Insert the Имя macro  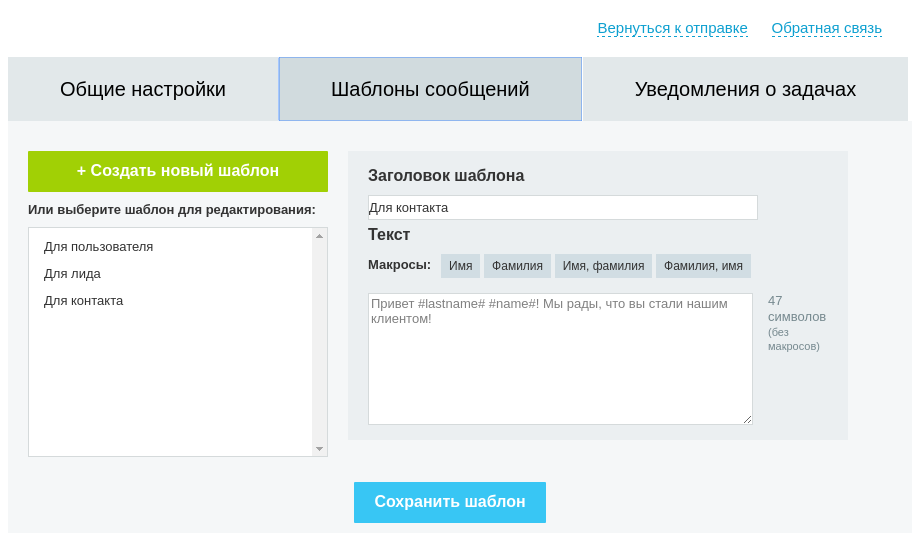coord(460,266)
